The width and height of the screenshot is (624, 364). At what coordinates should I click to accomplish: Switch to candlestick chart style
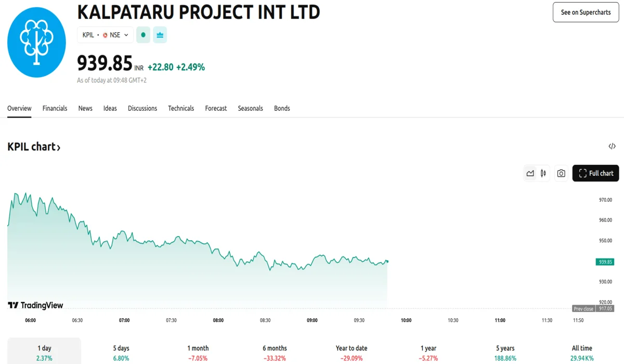pos(543,173)
